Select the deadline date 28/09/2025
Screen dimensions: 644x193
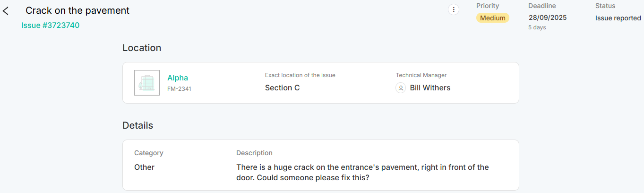pos(548,18)
